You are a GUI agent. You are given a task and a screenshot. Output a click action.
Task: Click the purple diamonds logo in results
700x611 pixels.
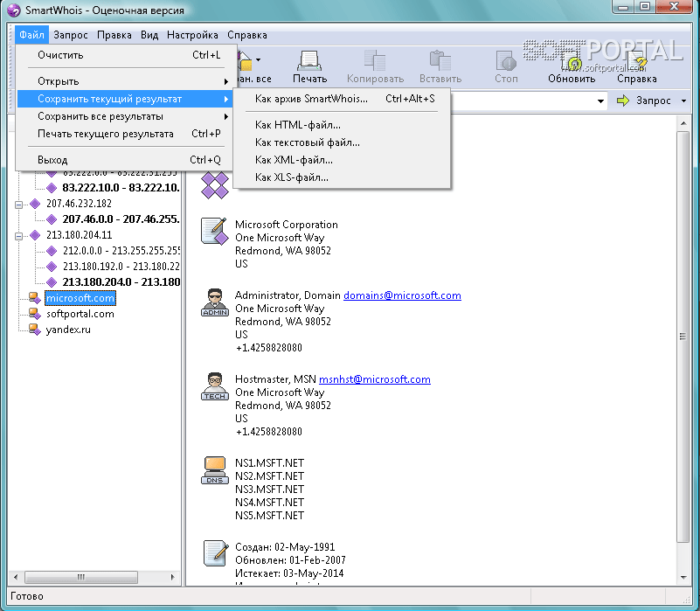(x=215, y=185)
